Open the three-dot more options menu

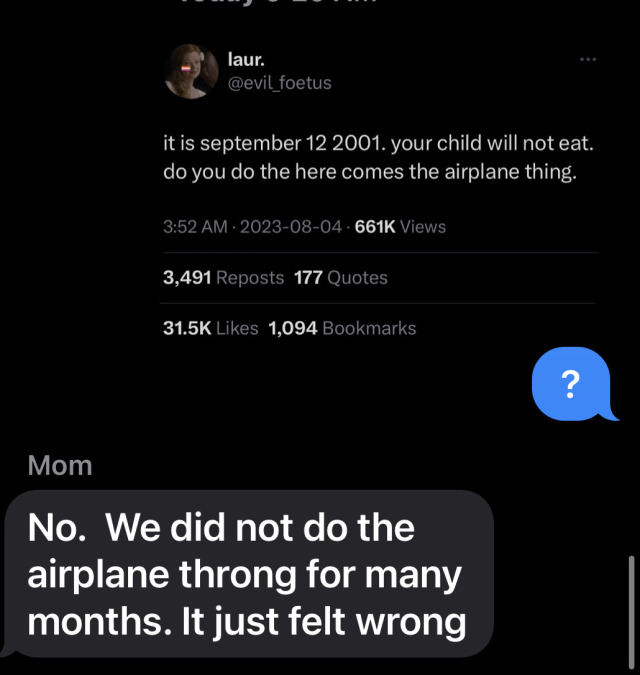coord(588,60)
